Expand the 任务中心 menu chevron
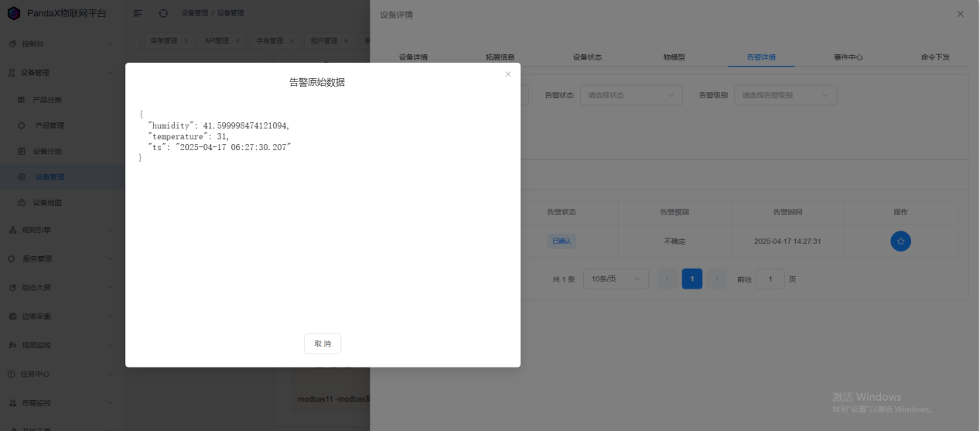Viewport: 980px width, 431px height. [x=110, y=374]
